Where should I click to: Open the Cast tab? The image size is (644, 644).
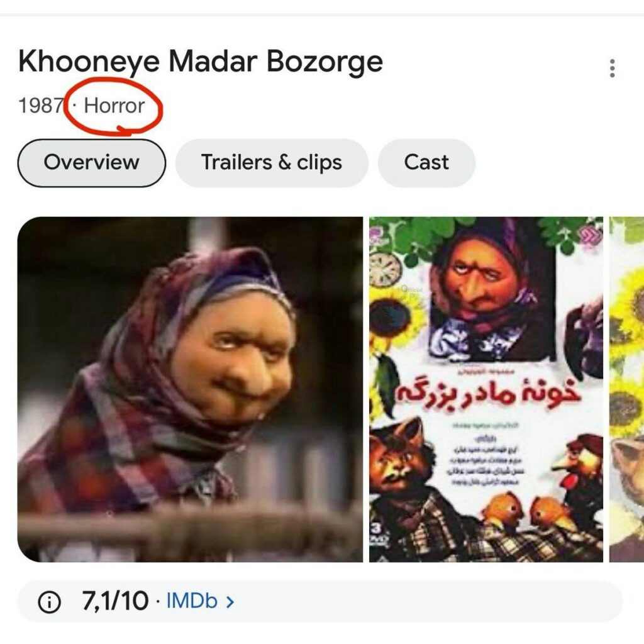click(x=426, y=163)
